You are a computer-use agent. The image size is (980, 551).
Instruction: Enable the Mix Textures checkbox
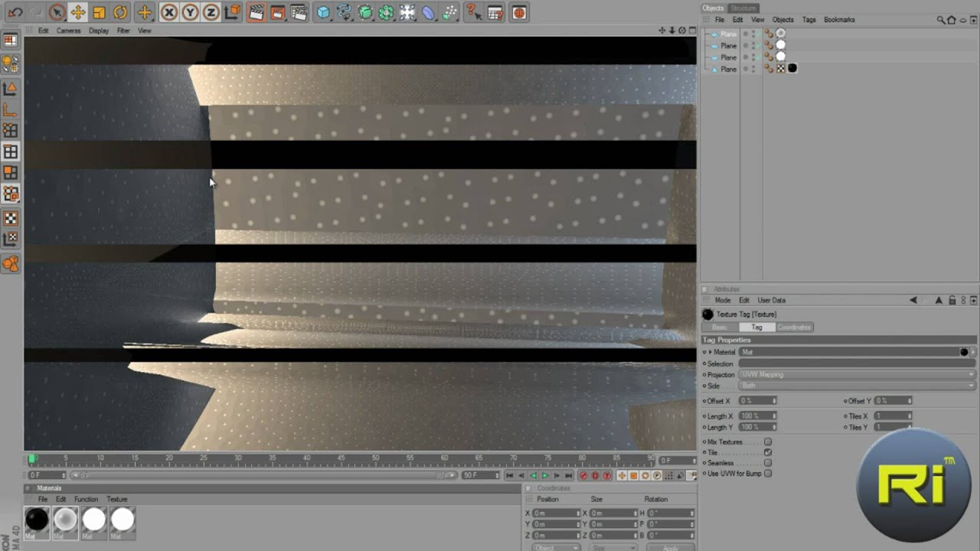tap(768, 442)
